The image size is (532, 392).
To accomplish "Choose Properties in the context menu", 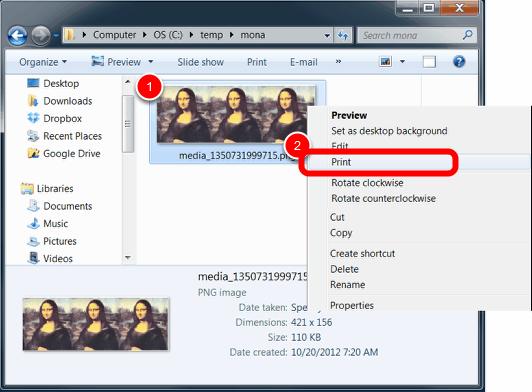I will [x=352, y=305].
